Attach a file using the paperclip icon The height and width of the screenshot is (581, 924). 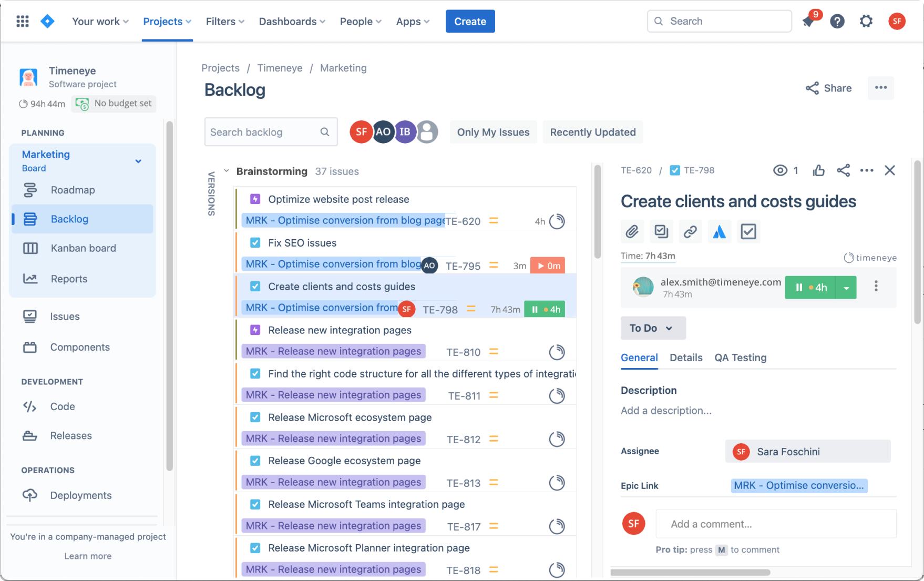tap(632, 231)
